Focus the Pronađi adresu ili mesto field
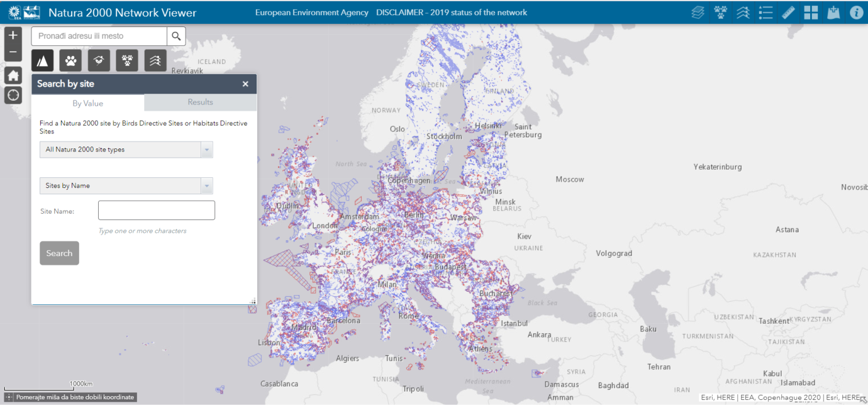The width and height of the screenshot is (868, 405). (99, 36)
